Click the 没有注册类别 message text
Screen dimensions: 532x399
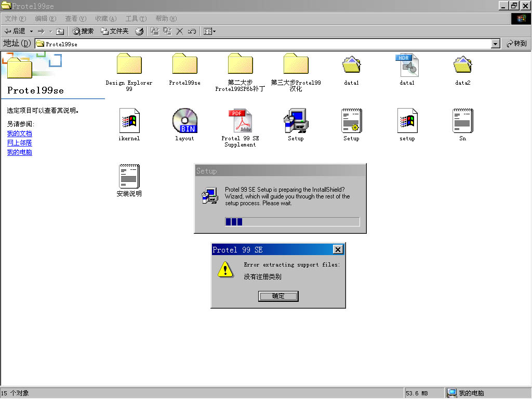(262, 276)
